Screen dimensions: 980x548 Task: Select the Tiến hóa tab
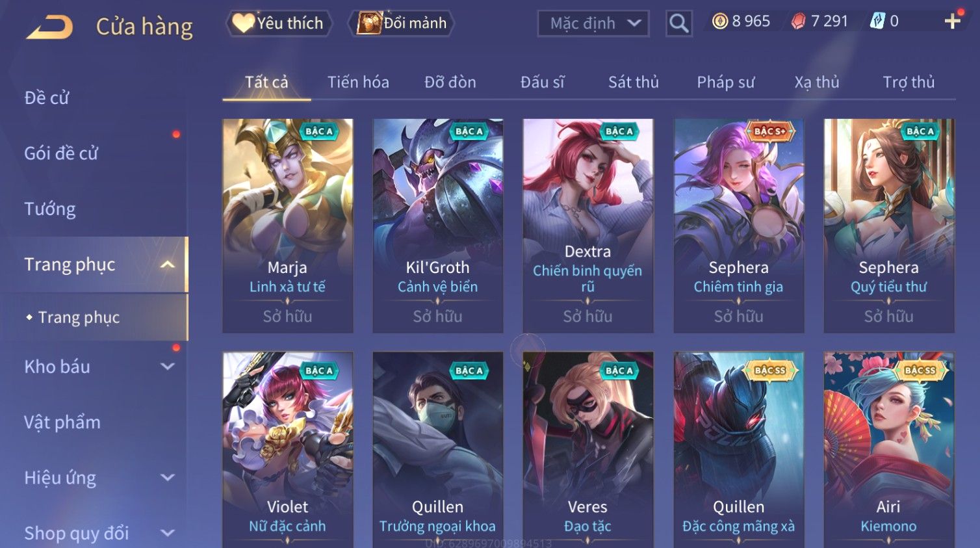tap(358, 82)
